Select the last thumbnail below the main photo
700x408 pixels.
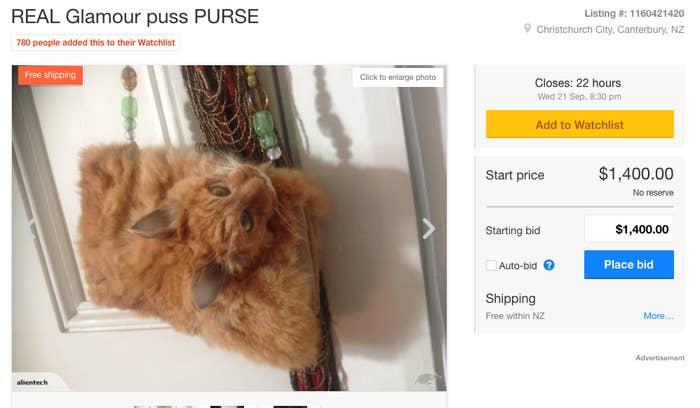(290, 407)
